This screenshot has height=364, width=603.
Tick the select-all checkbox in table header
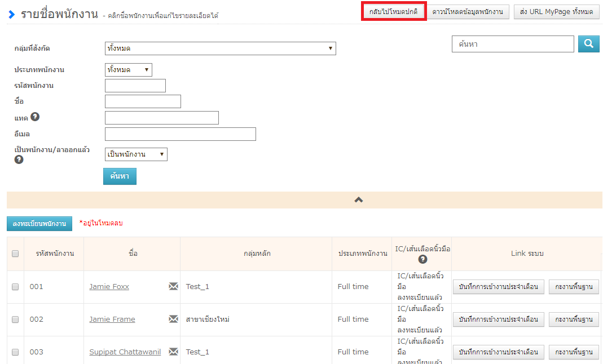(15, 254)
